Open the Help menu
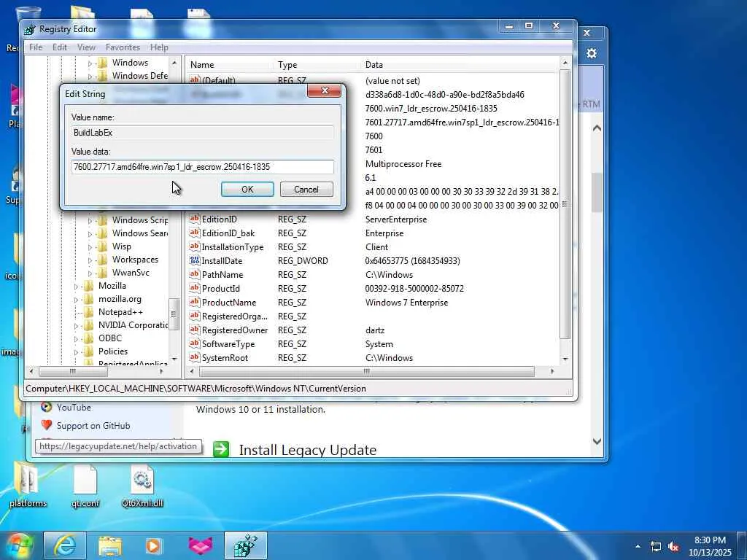747x560 pixels. coord(159,47)
